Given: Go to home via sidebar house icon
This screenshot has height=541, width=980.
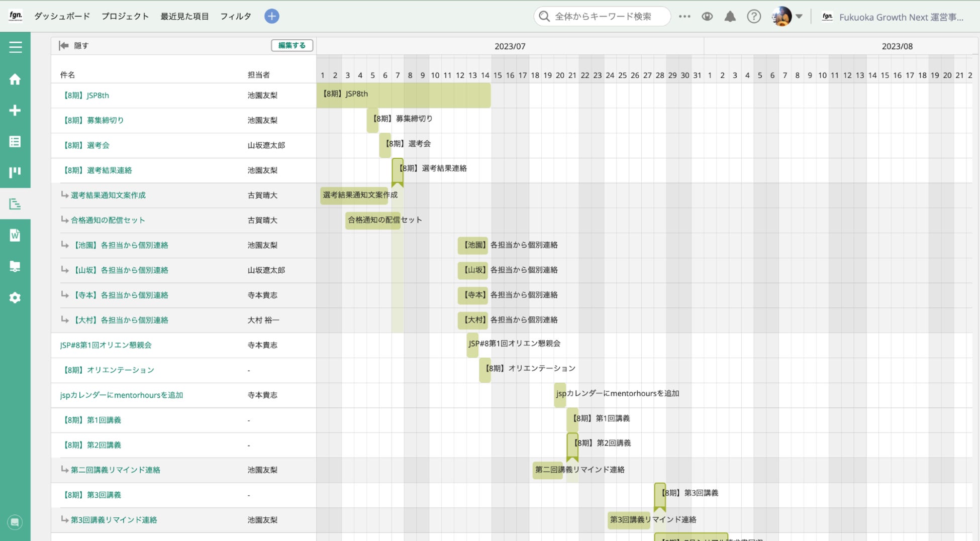Looking at the screenshot, I should tap(15, 79).
